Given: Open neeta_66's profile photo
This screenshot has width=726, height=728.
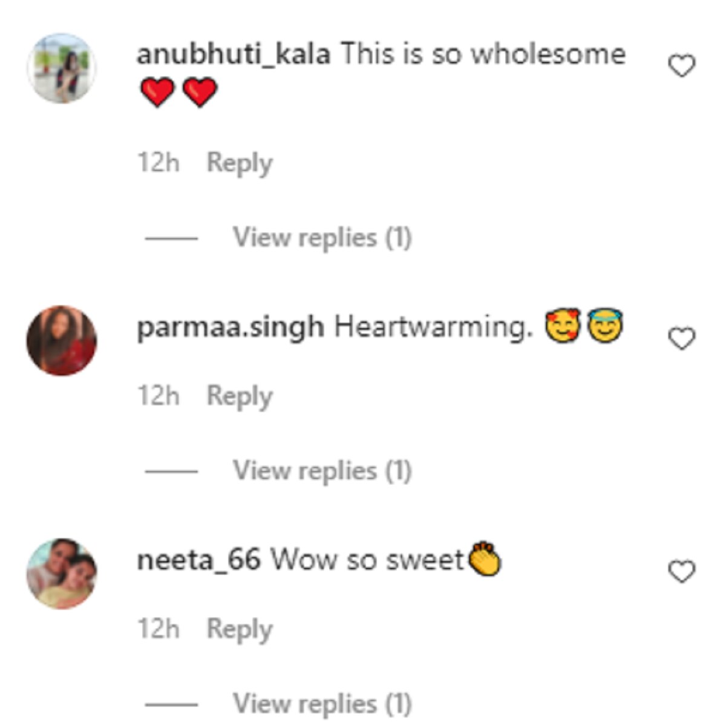Looking at the screenshot, I should (x=62, y=573).
